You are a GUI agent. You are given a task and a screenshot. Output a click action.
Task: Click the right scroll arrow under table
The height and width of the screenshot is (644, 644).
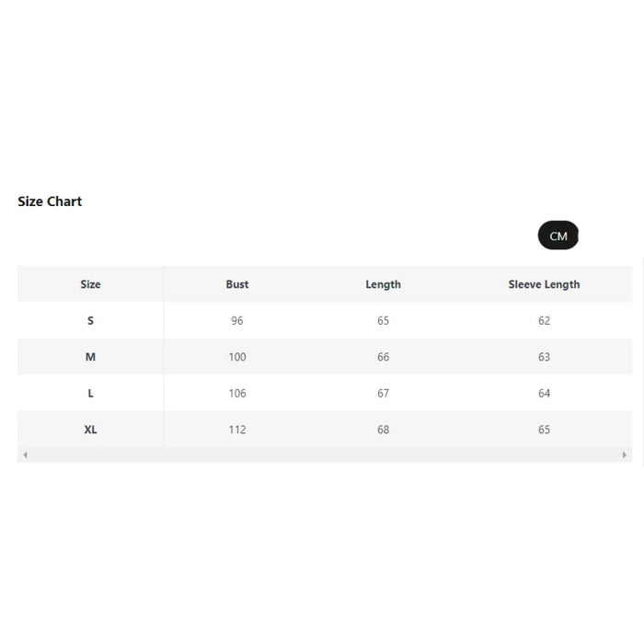(x=625, y=454)
